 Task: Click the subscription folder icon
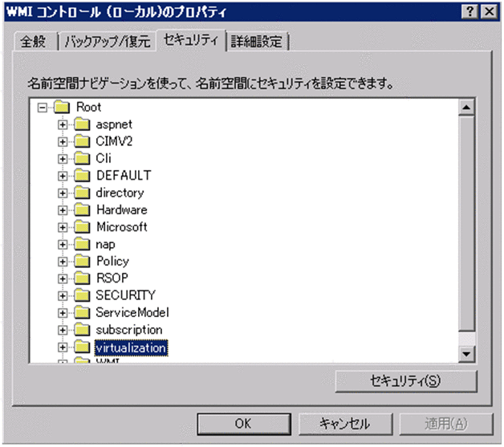(82, 330)
